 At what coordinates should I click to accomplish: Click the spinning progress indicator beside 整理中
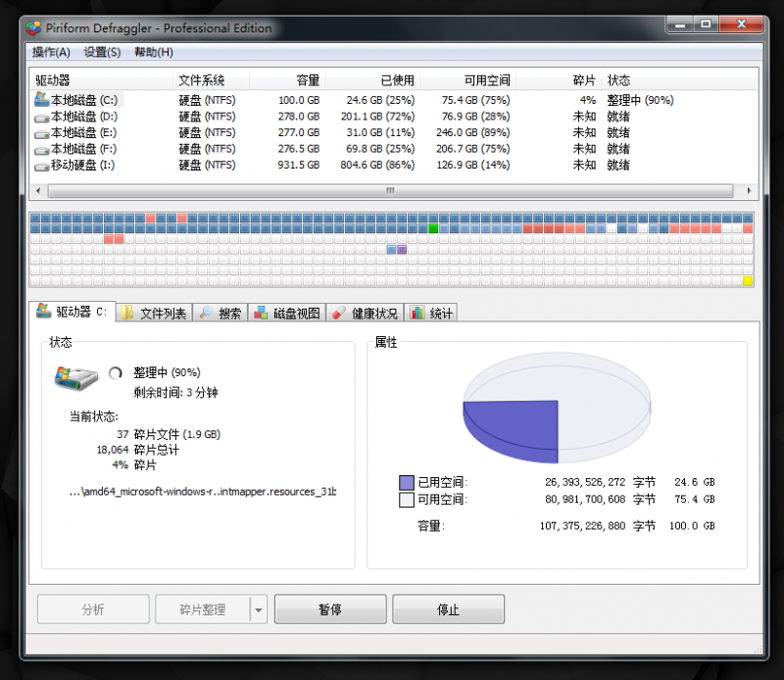click(x=116, y=373)
